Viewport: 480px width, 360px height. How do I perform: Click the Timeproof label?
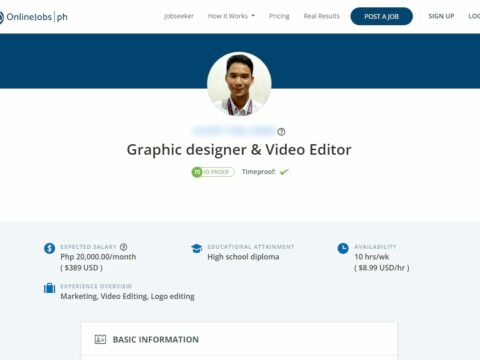coord(259,172)
